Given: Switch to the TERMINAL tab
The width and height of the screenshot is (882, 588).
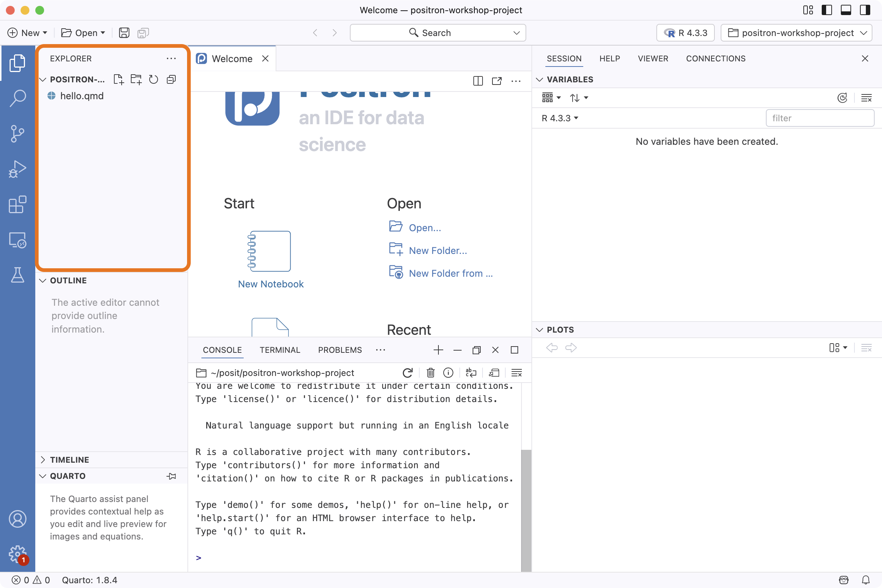Looking at the screenshot, I should 280,350.
